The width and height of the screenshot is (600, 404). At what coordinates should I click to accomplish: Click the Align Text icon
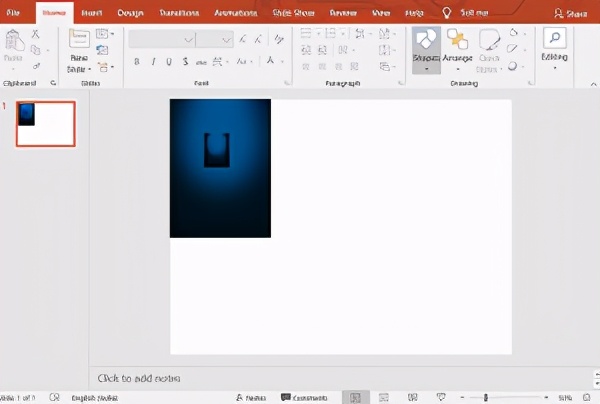coord(384,50)
